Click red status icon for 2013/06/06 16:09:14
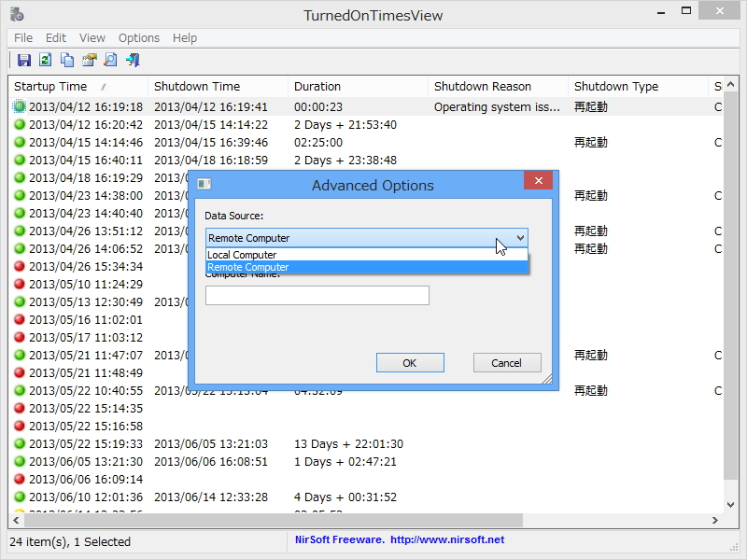Viewport: 747px width, 560px height. (x=20, y=479)
